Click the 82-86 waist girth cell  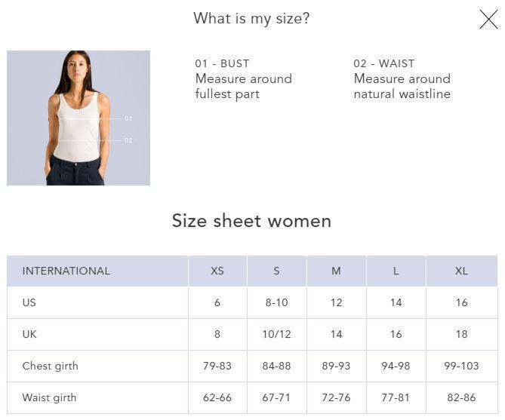(461, 397)
